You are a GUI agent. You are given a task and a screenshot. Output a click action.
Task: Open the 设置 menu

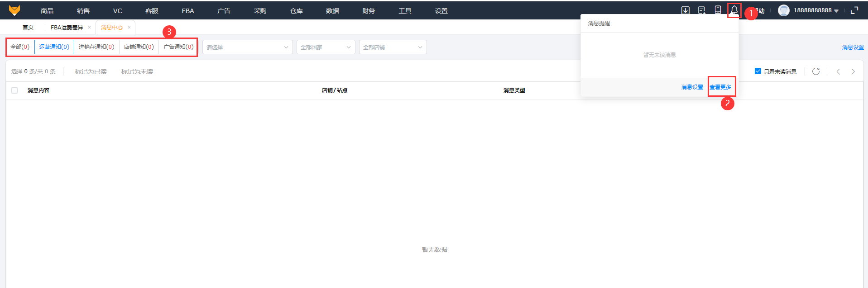pyautogui.click(x=441, y=11)
